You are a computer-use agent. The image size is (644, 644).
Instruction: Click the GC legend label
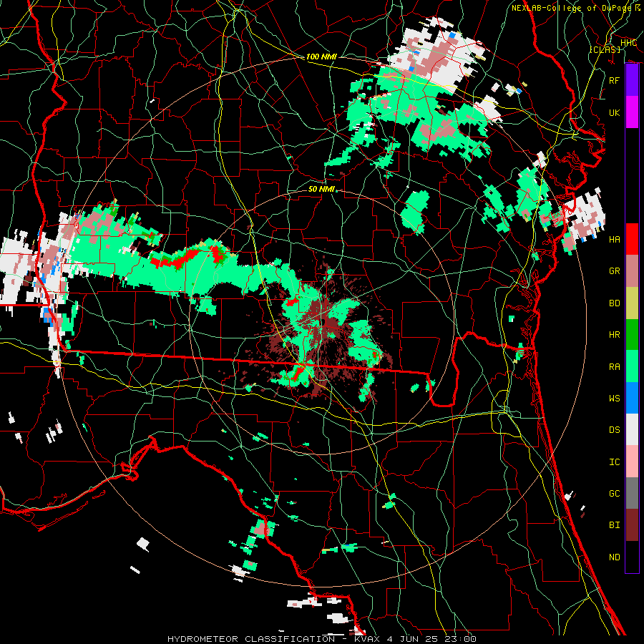pos(614,494)
